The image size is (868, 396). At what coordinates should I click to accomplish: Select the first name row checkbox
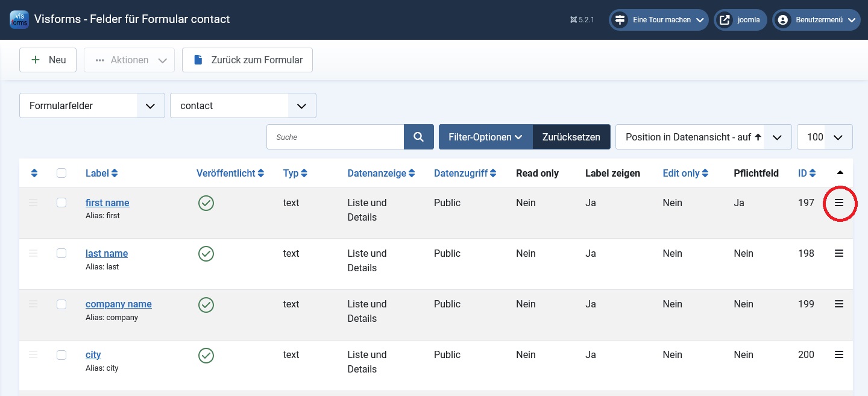61,203
